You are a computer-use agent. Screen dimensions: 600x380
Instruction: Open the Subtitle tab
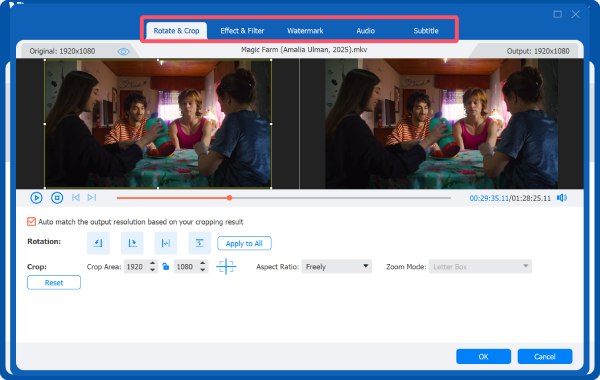[x=426, y=31]
